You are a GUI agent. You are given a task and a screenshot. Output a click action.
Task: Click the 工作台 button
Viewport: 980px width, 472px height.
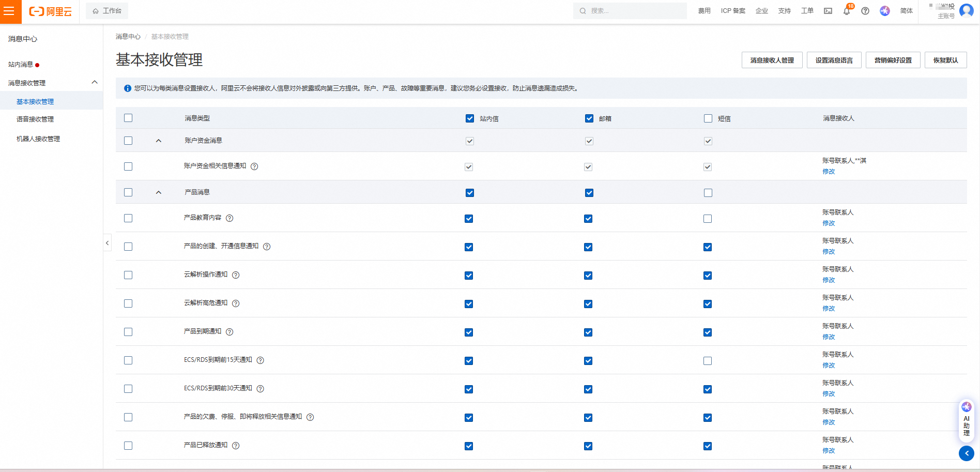coord(107,11)
